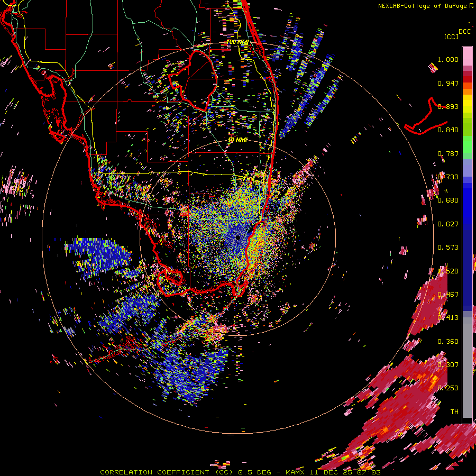Click the black radar site center dot

pyautogui.click(x=237, y=237)
